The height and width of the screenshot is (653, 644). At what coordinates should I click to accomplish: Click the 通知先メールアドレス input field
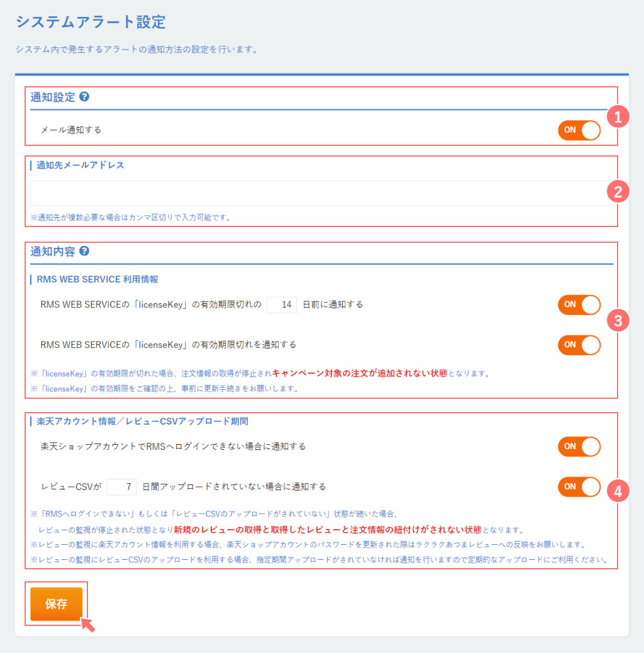[x=321, y=193]
